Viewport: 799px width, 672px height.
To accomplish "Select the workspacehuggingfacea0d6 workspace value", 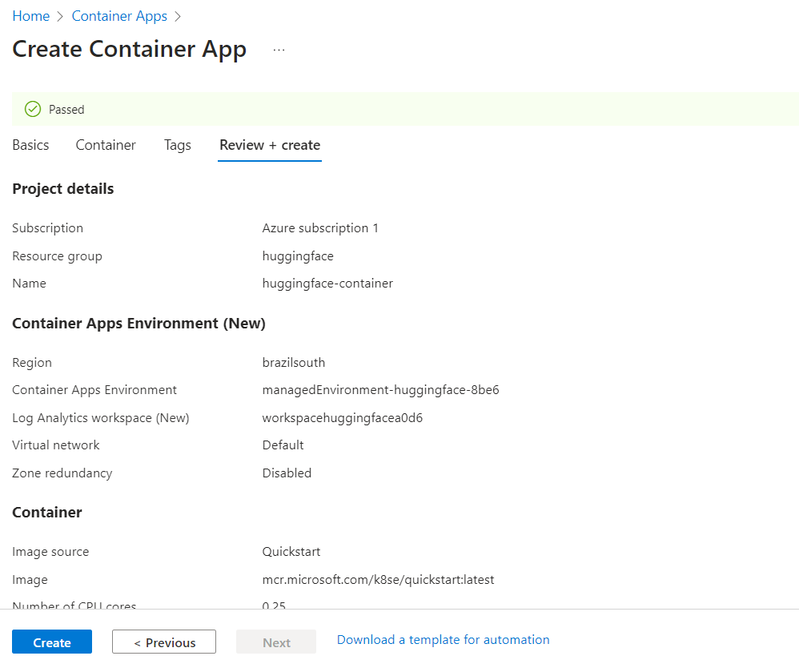I will pos(342,417).
